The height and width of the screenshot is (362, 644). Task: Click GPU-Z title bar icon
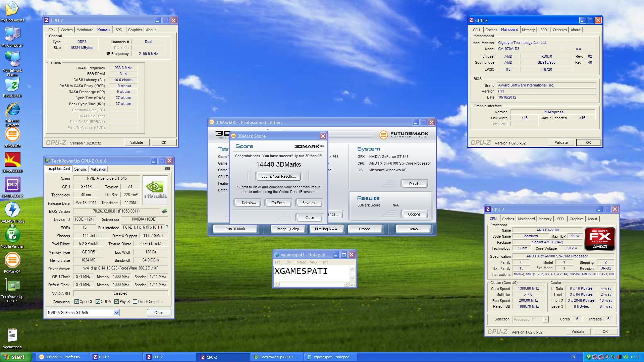coord(48,161)
